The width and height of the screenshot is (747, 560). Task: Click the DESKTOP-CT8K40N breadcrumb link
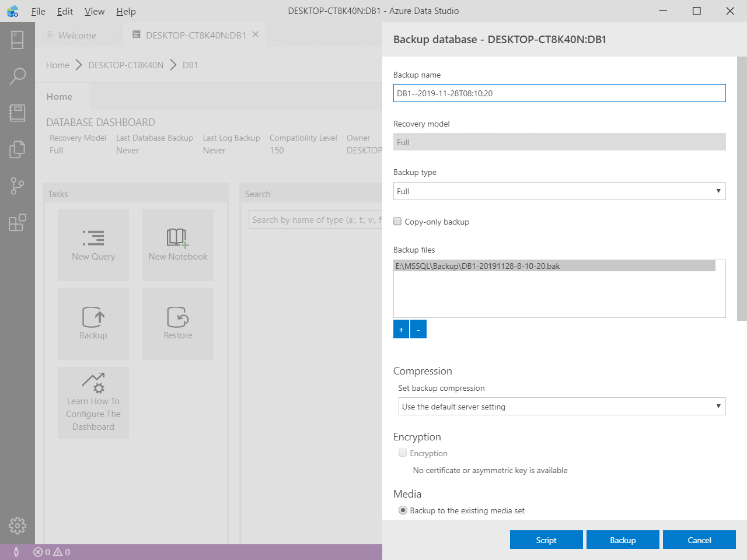tap(126, 65)
